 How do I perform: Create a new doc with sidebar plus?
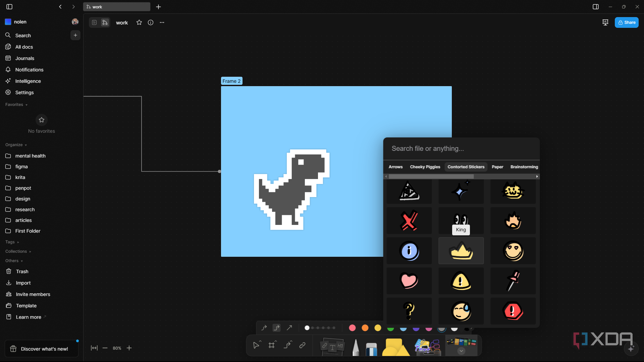tap(75, 35)
